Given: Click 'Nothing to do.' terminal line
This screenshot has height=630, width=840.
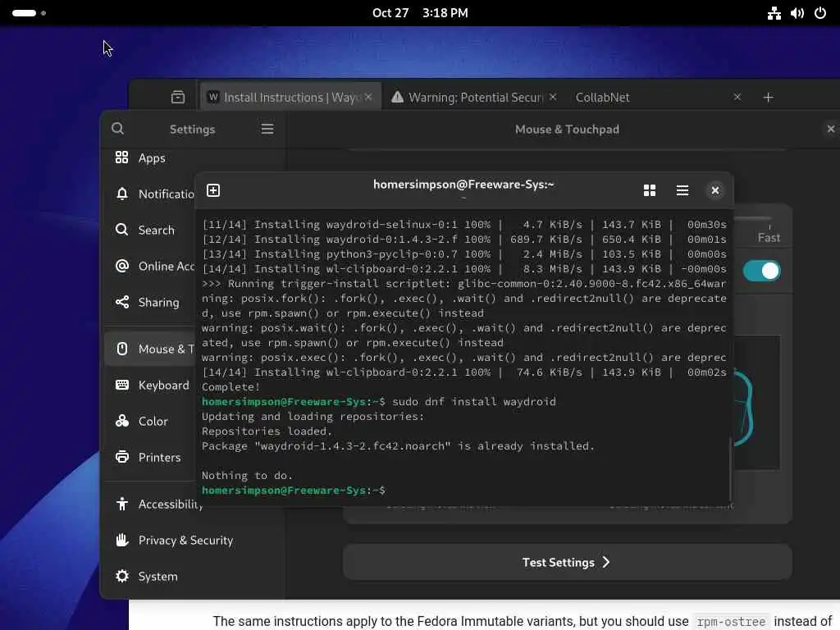Looking at the screenshot, I should coord(248,476).
